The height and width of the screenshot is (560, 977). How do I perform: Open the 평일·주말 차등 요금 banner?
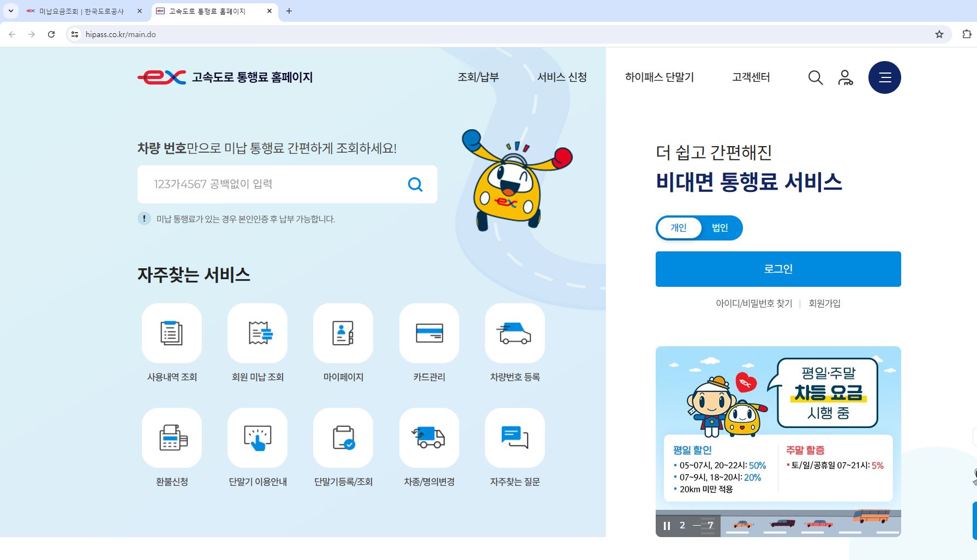coord(778,428)
